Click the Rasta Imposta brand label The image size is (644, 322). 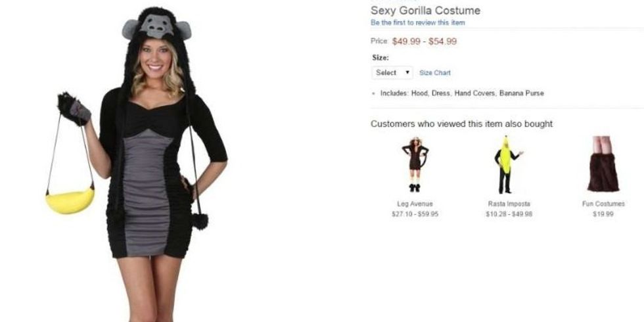click(509, 204)
